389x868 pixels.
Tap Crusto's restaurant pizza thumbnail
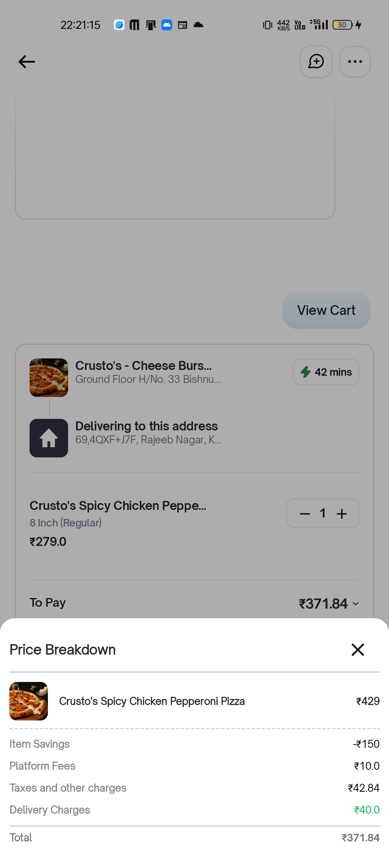[x=49, y=378]
